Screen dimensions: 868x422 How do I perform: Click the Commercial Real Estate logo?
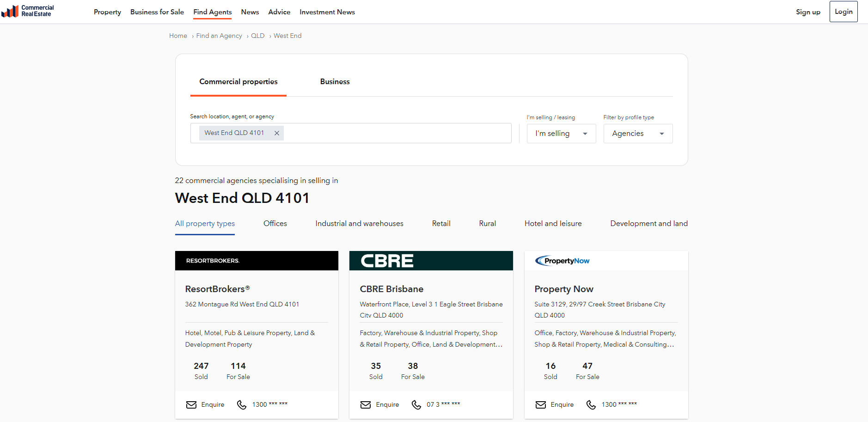pyautogui.click(x=28, y=11)
